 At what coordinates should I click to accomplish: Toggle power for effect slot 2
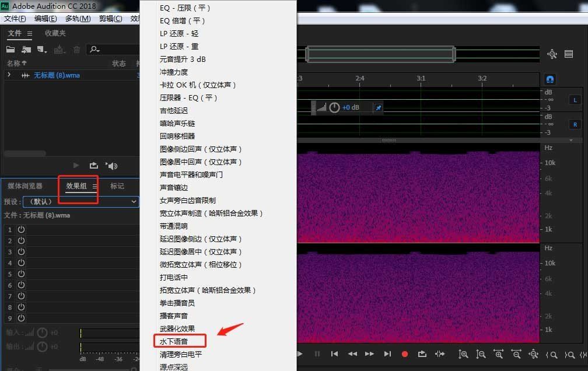[x=22, y=240]
